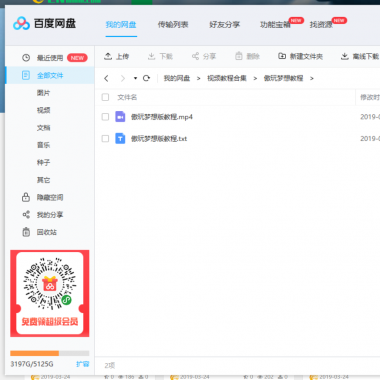The height and width of the screenshot is (380, 380).
Task: Open 隐藏空间 in the sidebar
Action: [50, 197]
